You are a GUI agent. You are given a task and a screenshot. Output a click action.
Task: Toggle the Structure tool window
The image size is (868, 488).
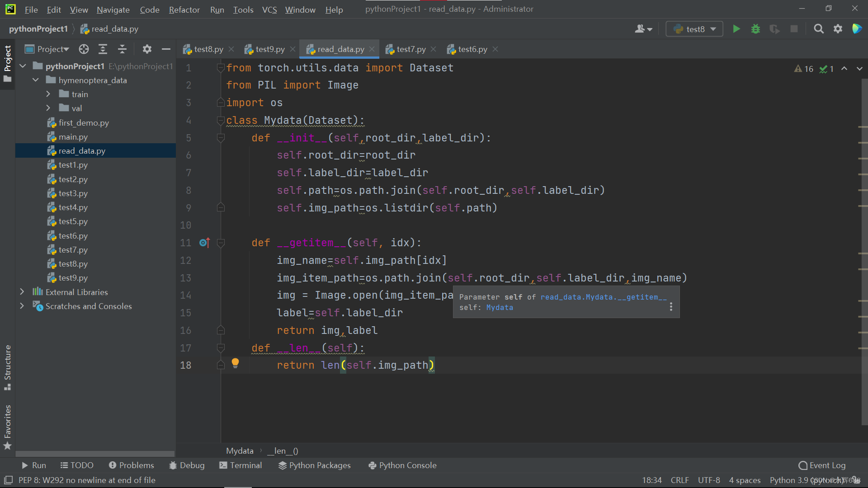coord(8,367)
